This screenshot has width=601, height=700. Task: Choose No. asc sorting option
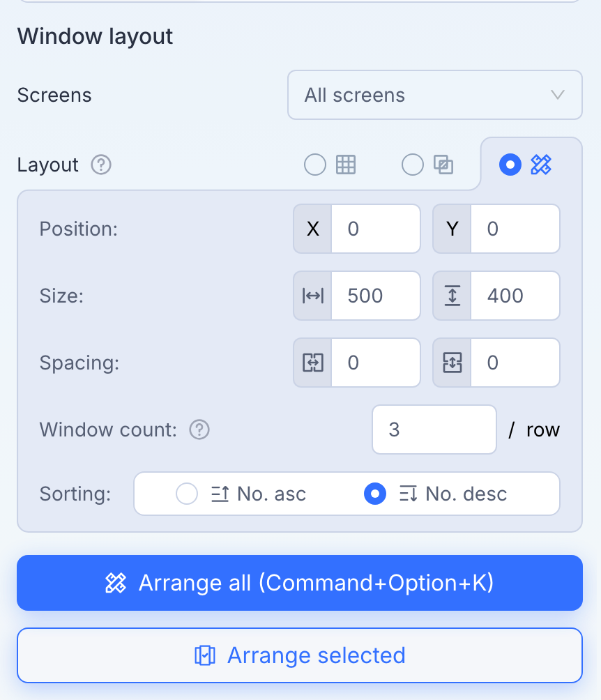241,494
